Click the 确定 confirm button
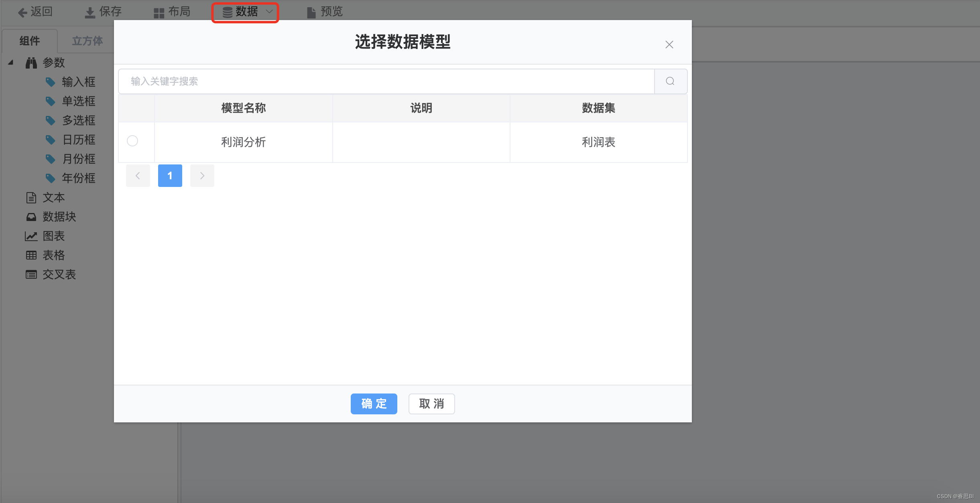The width and height of the screenshot is (980, 503). [373, 404]
